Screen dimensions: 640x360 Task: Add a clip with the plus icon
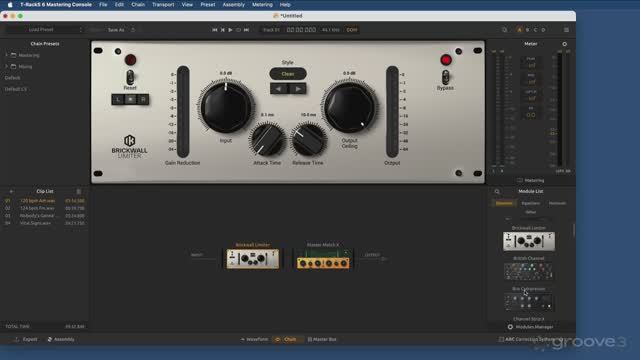(11, 191)
